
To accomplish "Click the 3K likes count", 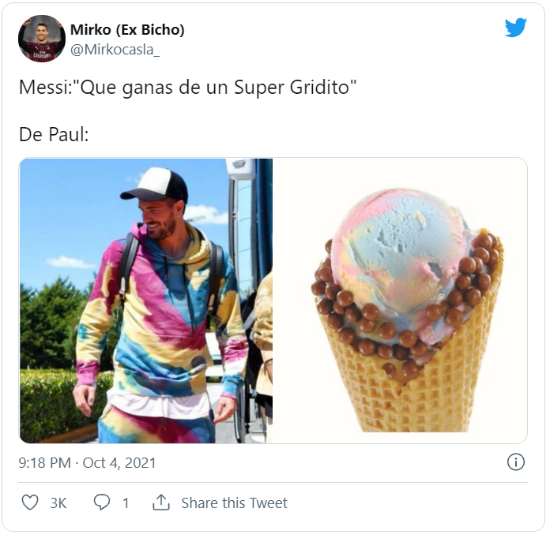I will 58,503.
